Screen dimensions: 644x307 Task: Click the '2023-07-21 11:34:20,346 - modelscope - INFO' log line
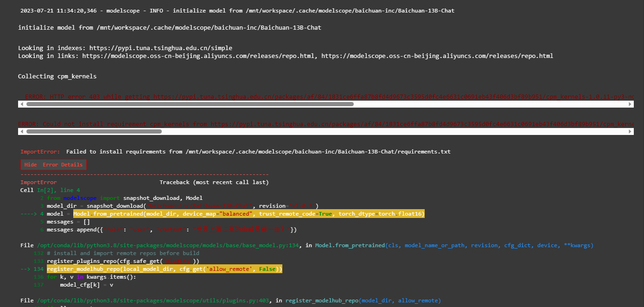(237, 11)
